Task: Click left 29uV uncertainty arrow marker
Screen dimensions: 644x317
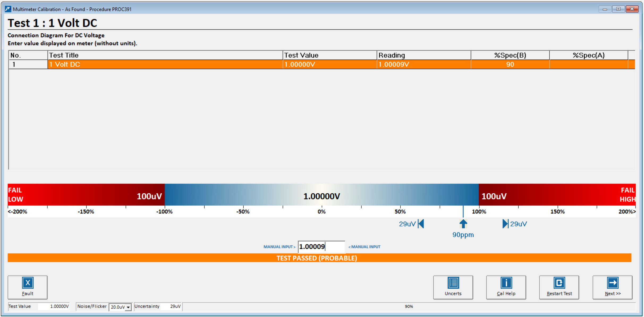Action: [x=421, y=224]
